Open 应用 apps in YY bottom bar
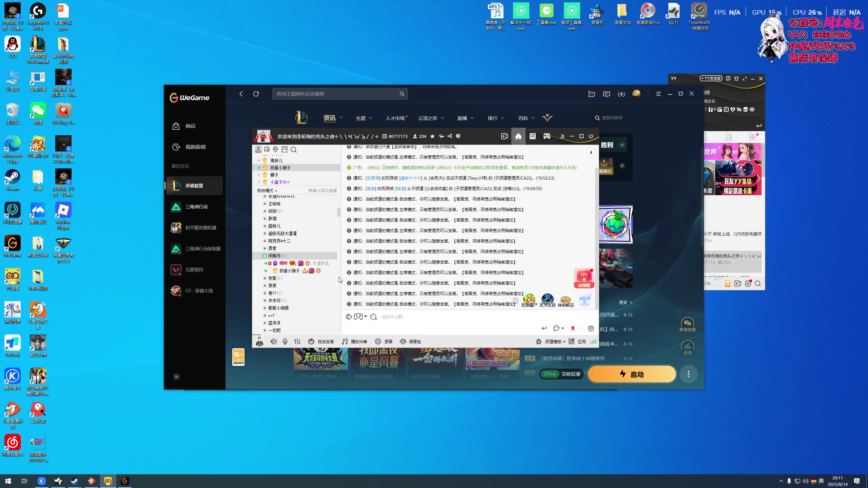 577,342
